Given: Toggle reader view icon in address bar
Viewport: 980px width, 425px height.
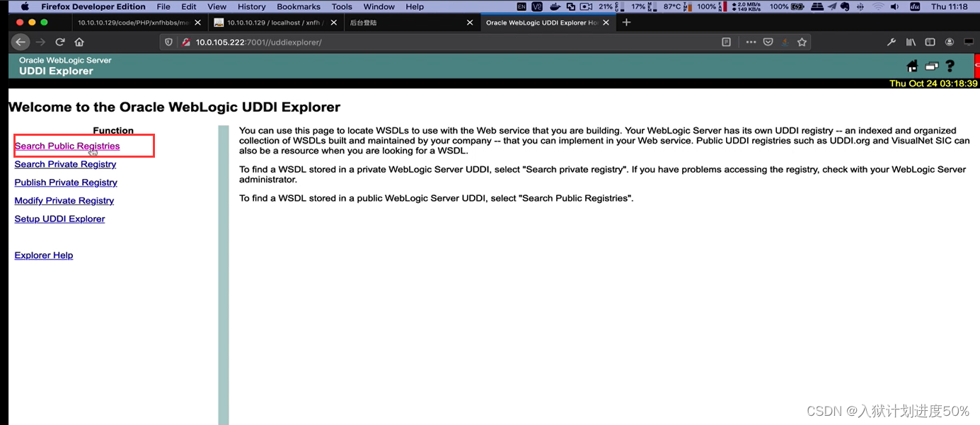Looking at the screenshot, I should click(726, 42).
